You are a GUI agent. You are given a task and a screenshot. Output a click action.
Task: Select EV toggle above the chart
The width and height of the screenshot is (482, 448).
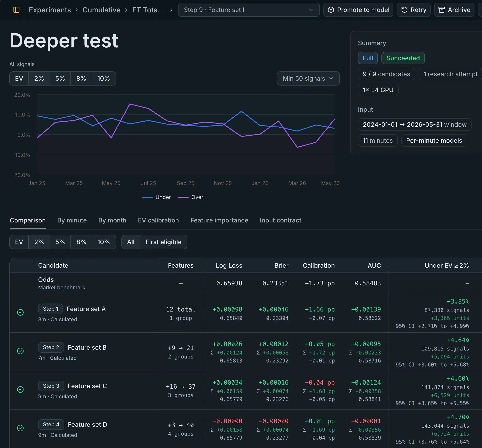click(x=19, y=78)
